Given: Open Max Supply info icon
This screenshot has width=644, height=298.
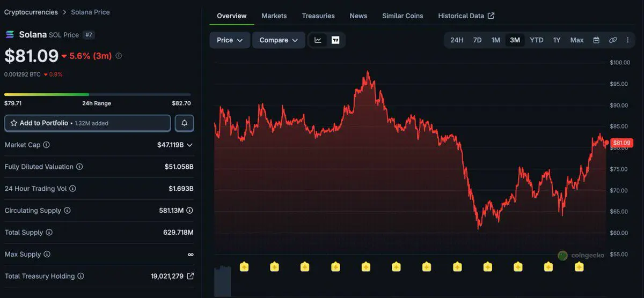Looking at the screenshot, I should click(x=47, y=255).
